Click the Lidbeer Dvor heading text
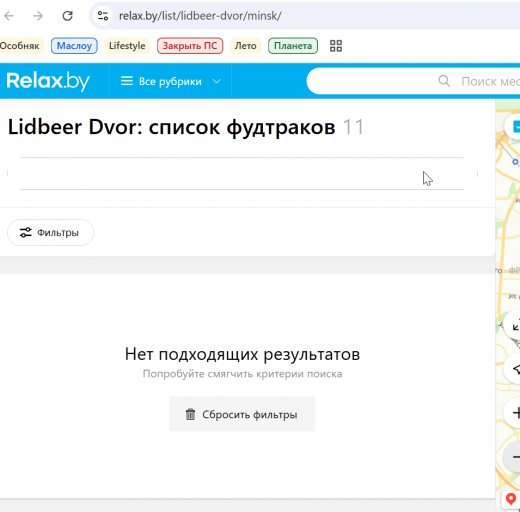 pos(171,127)
